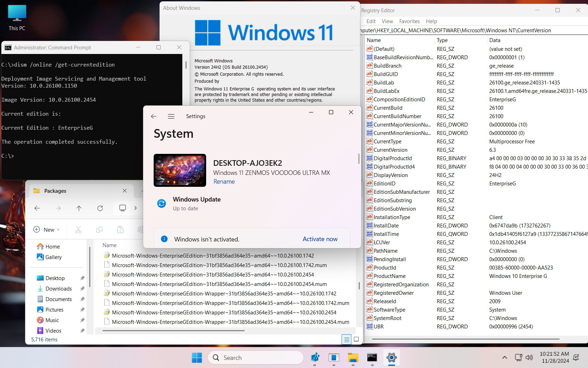Sort Explorer files by Name column
The width and height of the screenshot is (588, 368).
(x=110, y=245)
